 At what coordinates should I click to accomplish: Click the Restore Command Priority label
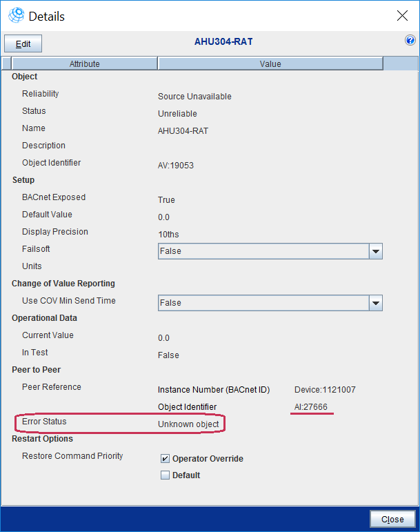click(x=72, y=456)
